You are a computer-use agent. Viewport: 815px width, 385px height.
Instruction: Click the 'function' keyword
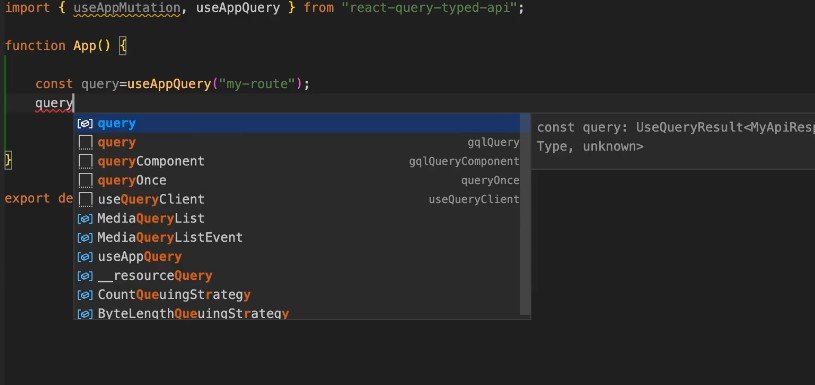point(35,46)
